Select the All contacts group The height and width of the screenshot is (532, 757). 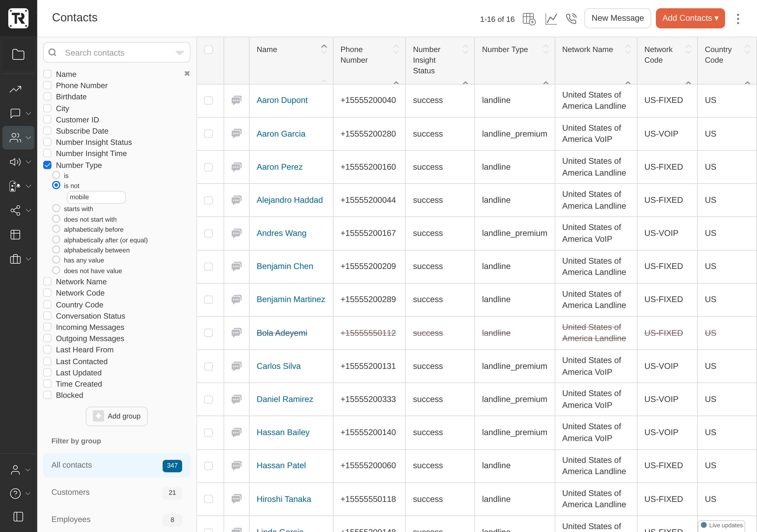pyautogui.click(x=117, y=465)
